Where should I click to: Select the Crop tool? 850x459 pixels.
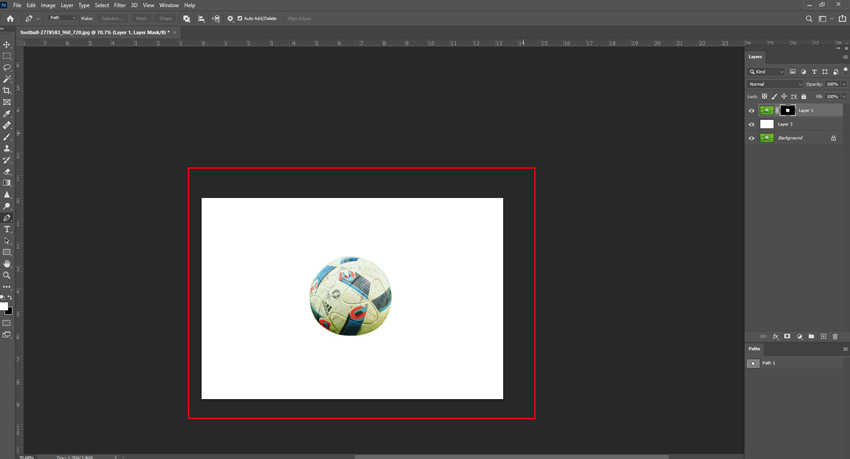[x=7, y=90]
